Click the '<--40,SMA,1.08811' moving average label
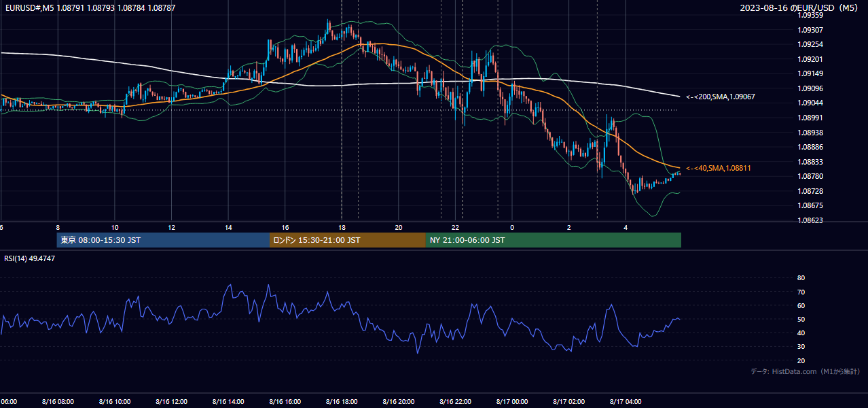Screen dimensions: 868x408 pos(719,168)
